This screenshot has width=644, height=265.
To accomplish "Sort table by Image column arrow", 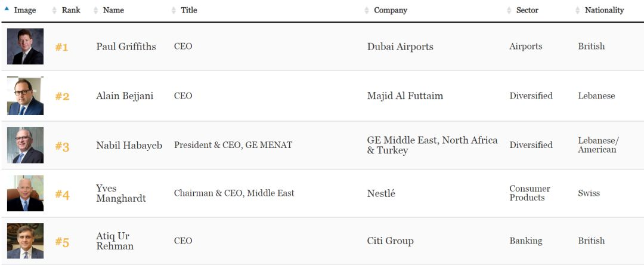I will click(x=7, y=8).
